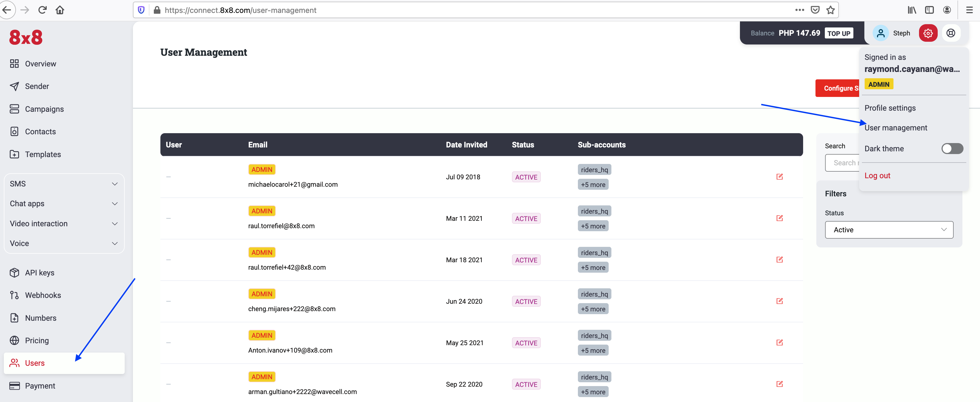The image size is (980, 402).
Task: Edit user cheng.mijares+222@8x8.com
Action: 779,301
